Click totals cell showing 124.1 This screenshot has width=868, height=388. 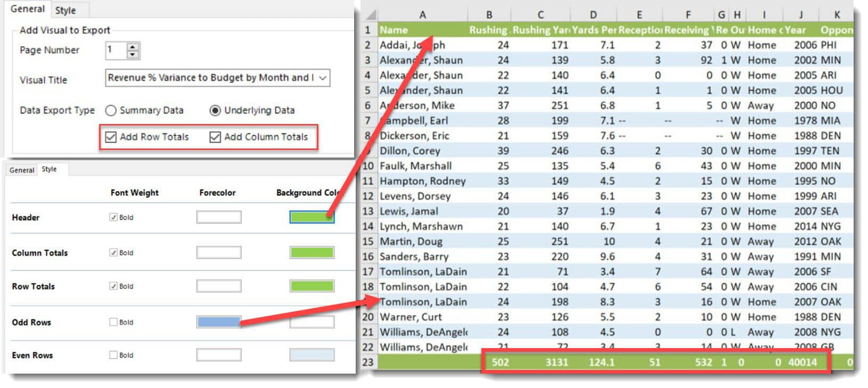click(x=593, y=362)
